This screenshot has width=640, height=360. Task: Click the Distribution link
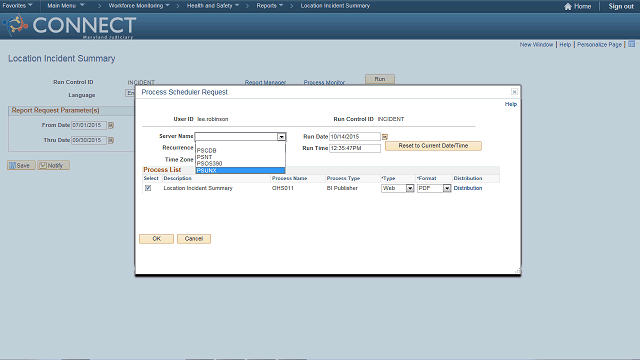[468, 188]
